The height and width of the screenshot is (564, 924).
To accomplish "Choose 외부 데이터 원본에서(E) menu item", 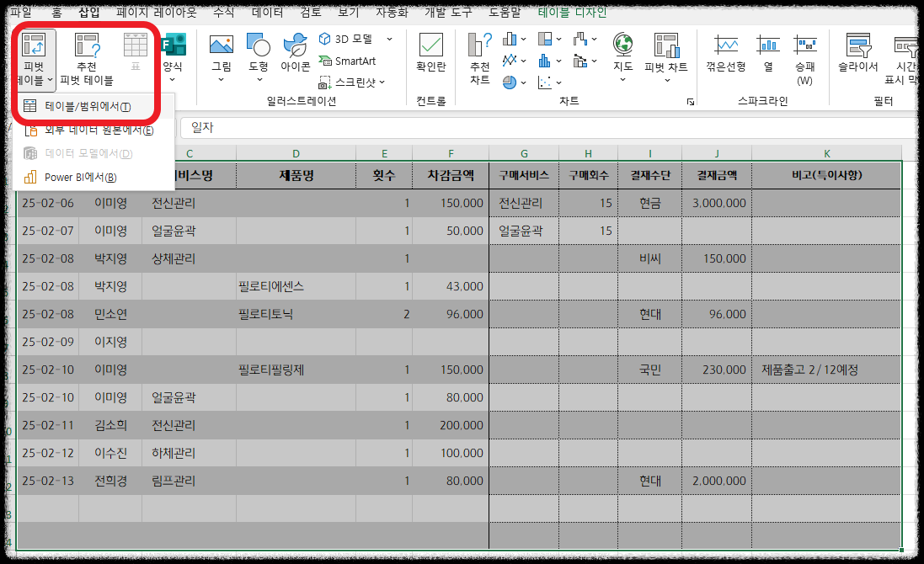I will tap(93, 130).
